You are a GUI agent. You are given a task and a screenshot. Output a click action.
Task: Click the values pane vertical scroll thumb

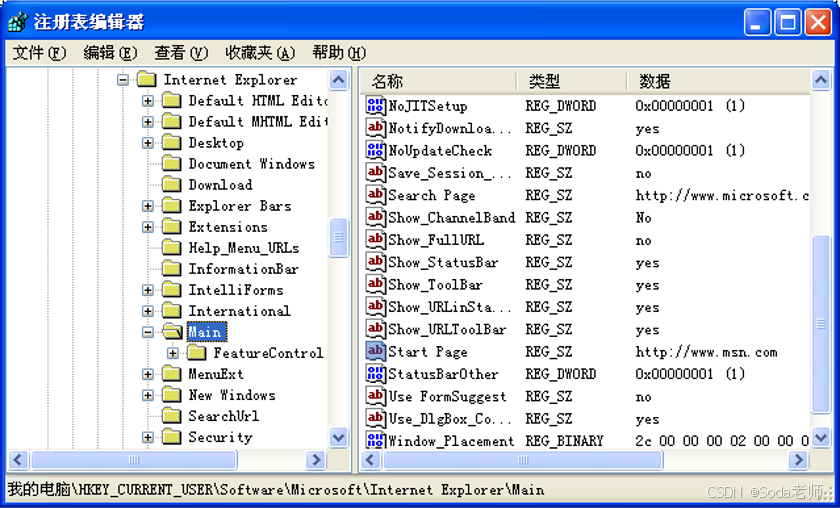pyautogui.click(x=821, y=324)
